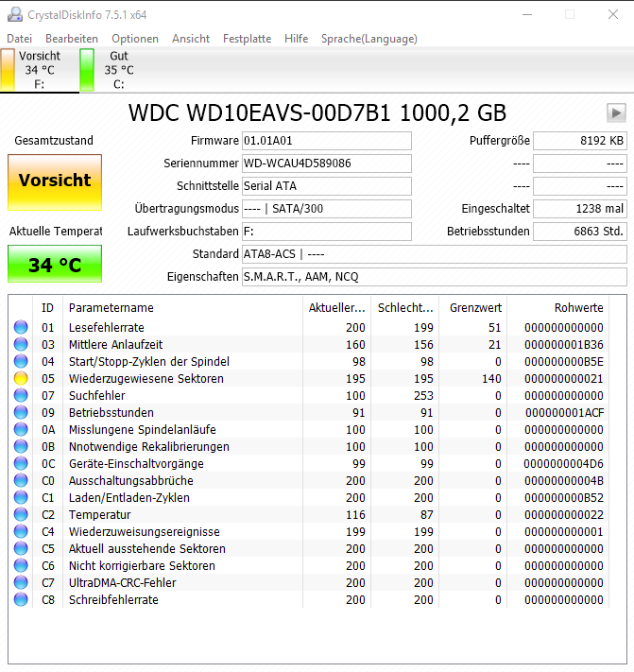Viewport: 634px width, 672px height.
Task: Click the Firmware field 01.01A01
Action: click(x=326, y=141)
